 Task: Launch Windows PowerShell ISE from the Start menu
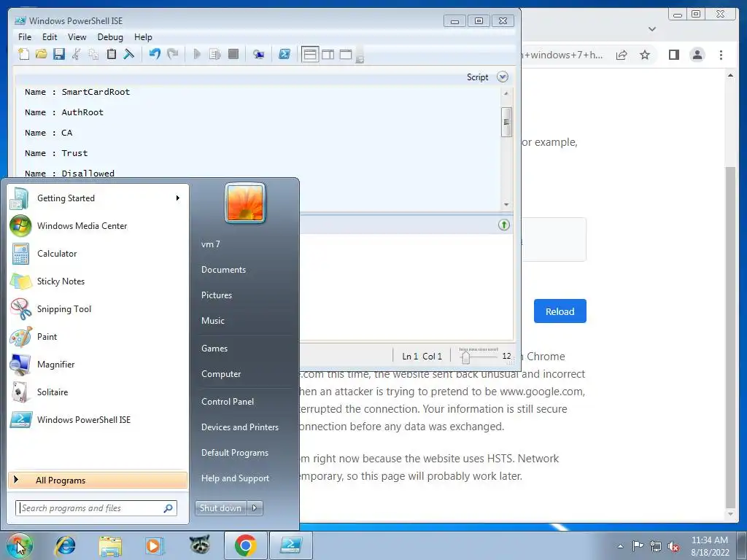tap(98, 419)
